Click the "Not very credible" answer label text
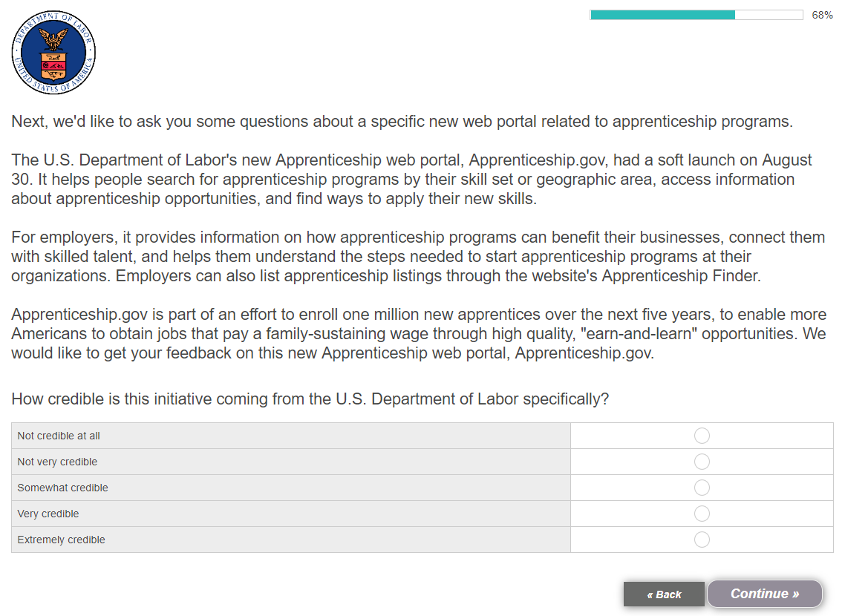The height and width of the screenshot is (616, 845). [x=57, y=462]
